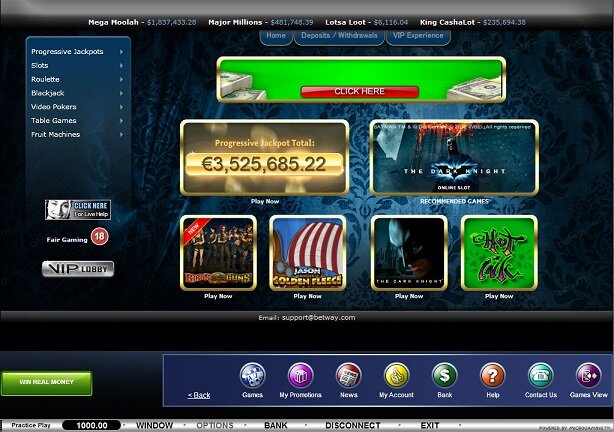Click the Lotsa Loot jackpot ticker
The height and width of the screenshot is (432, 614).
tap(367, 22)
